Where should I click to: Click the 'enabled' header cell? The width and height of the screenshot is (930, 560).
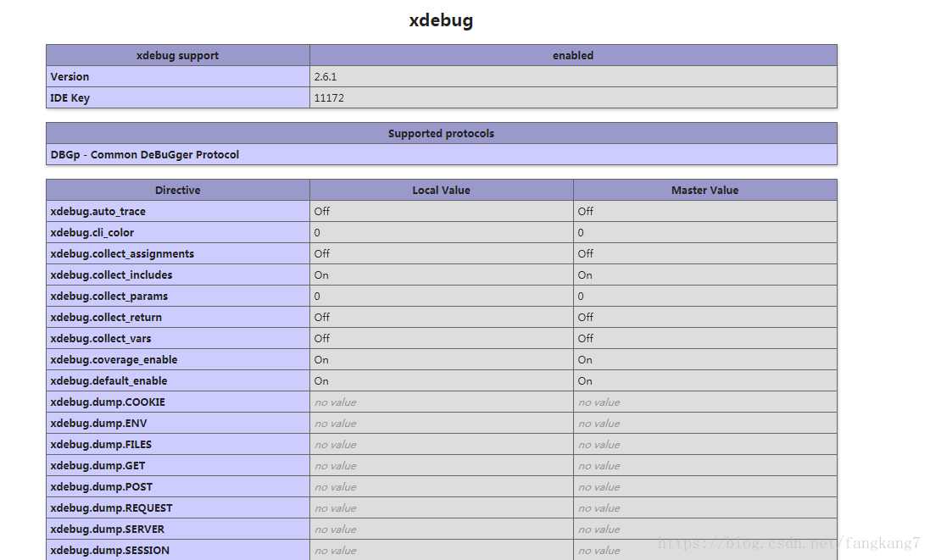pyautogui.click(x=573, y=55)
